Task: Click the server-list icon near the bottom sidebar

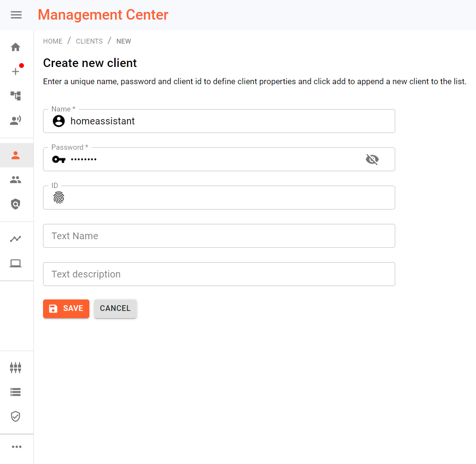Action: tap(16, 392)
